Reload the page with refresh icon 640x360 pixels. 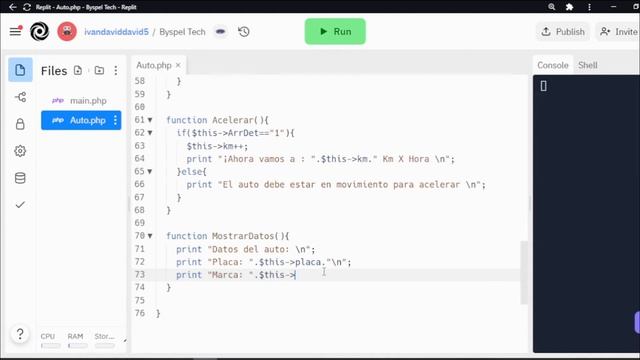coord(27,7)
